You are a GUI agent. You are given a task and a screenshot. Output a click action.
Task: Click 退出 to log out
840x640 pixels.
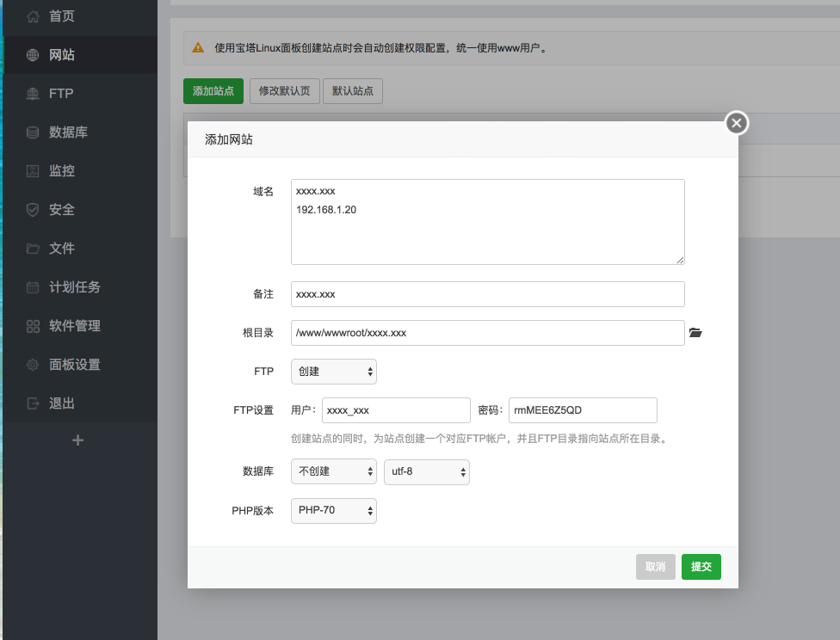pyautogui.click(x=60, y=403)
